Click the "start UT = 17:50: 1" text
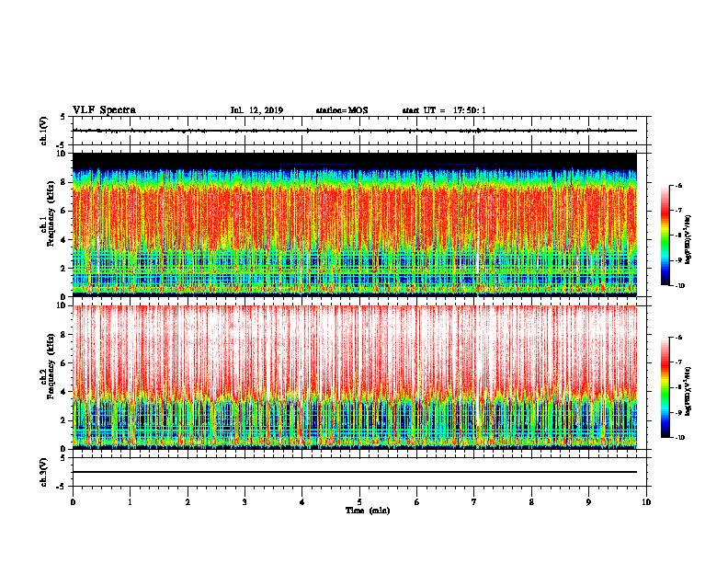 pyautogui.click(x=444, y=110)
